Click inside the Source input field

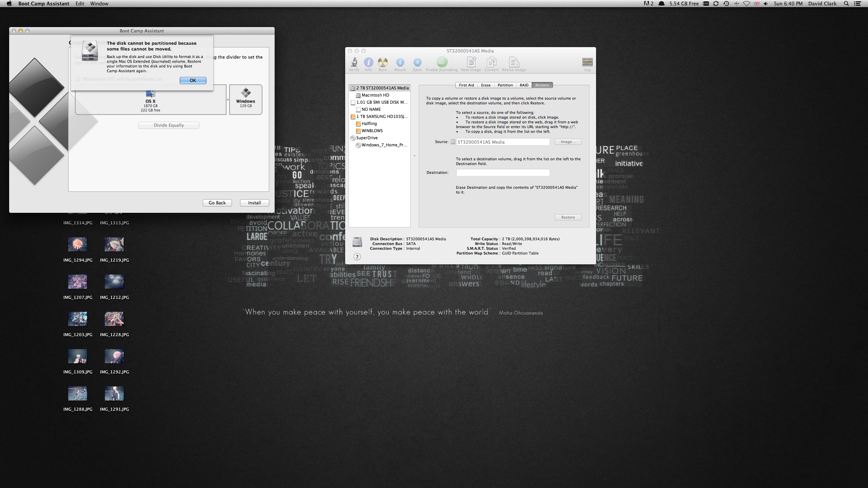pos(503,142)
